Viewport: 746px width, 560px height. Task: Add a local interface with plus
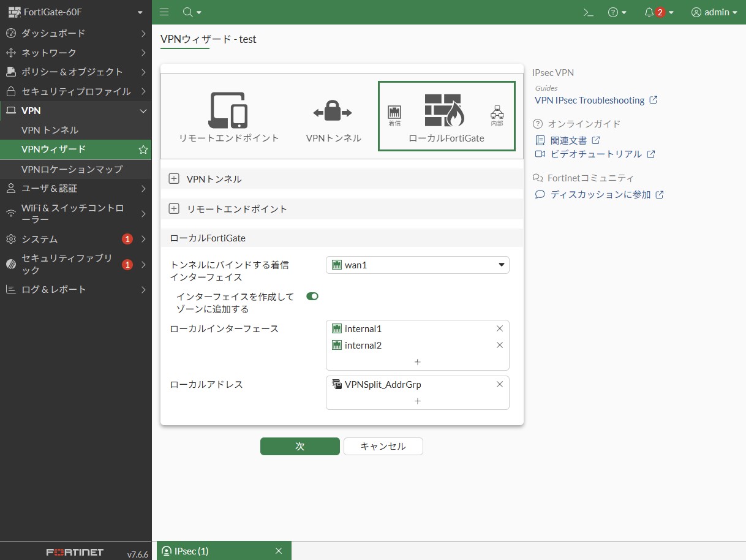coord(417,362)
